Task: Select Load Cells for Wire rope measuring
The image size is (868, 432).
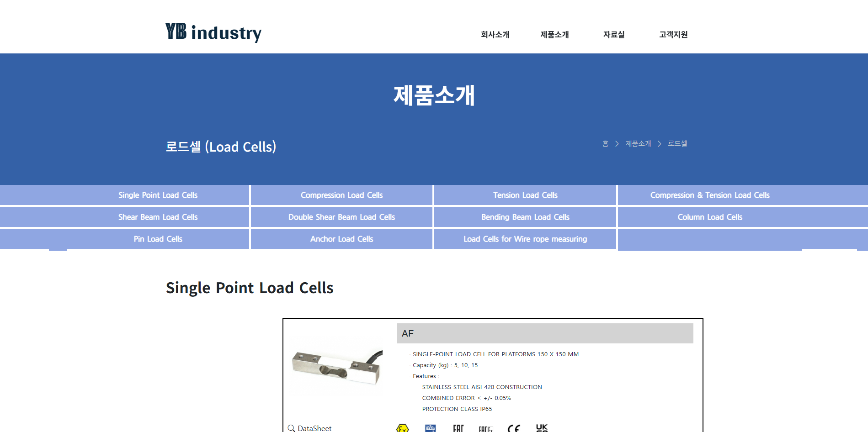Action: coord(525,239)
